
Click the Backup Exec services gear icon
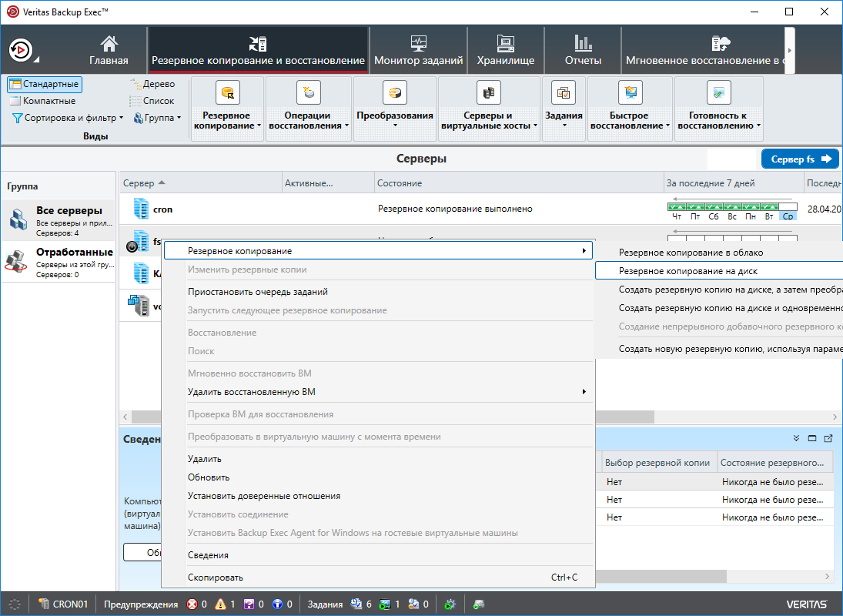(x=450, y=604)
